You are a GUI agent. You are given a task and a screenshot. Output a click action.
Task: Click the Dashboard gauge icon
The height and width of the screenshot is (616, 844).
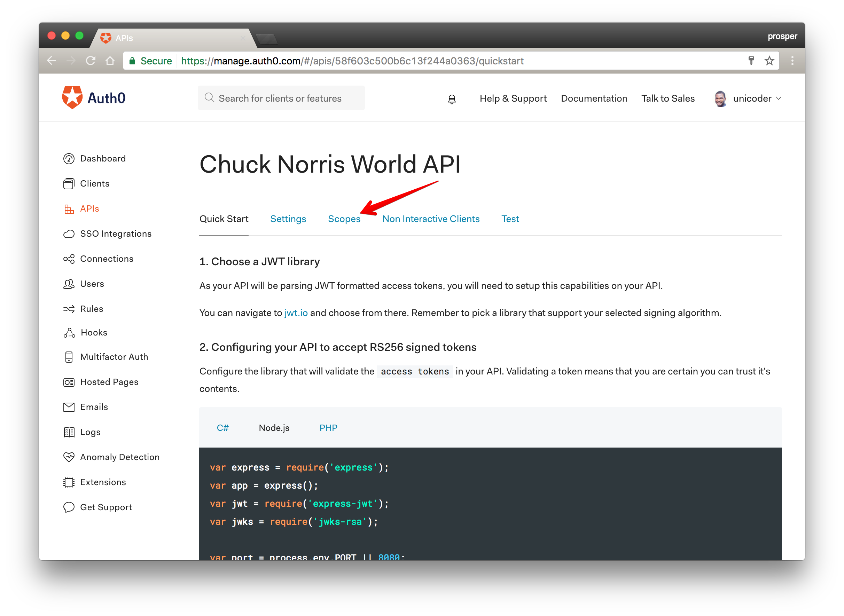(x=69, y=158)
